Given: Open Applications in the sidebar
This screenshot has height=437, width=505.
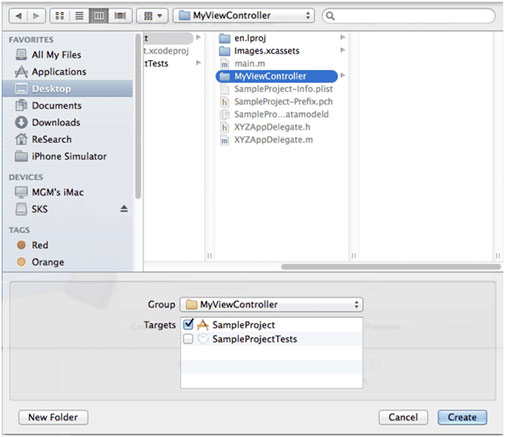Looking at the screenshot, I should (67, 72).
